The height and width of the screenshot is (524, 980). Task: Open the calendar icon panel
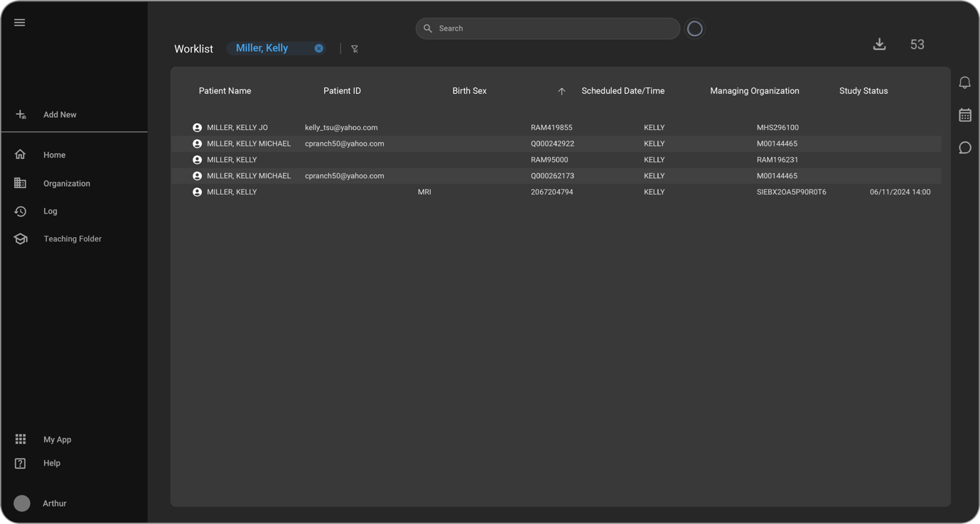[964, 115]
